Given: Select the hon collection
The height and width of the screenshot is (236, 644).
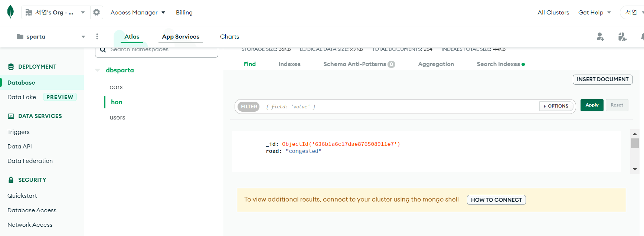Looking at the screenshot, I should 117,102.
